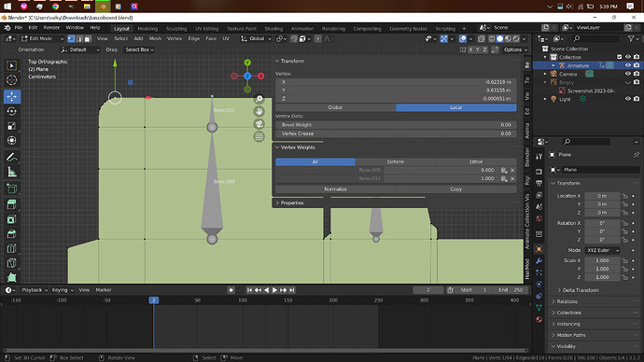Toggle the camera view icon

click(x=259, y=124)
